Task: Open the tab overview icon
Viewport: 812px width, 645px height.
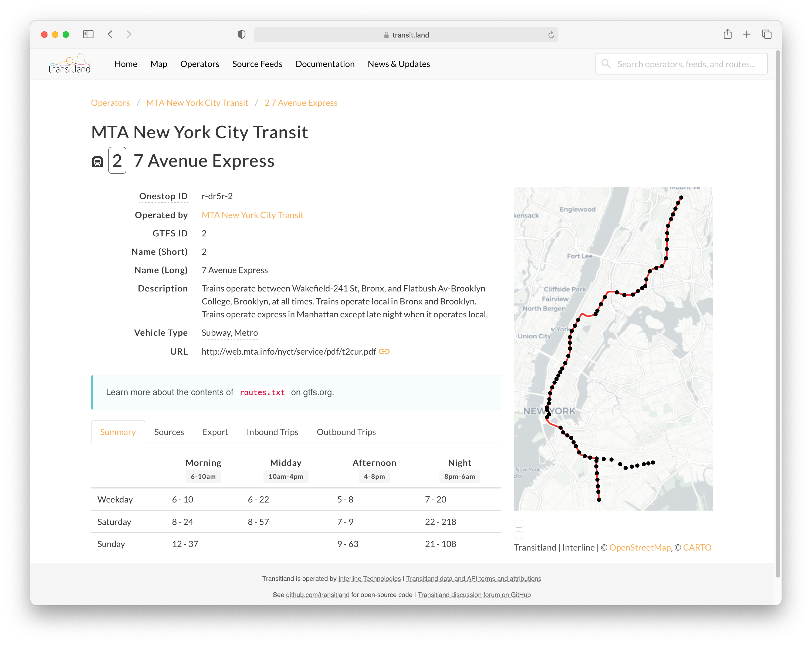Action: 766,35
